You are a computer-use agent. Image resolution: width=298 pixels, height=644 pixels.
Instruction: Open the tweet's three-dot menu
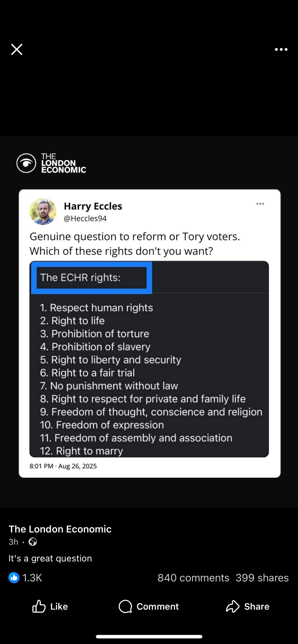coord(260,204)
